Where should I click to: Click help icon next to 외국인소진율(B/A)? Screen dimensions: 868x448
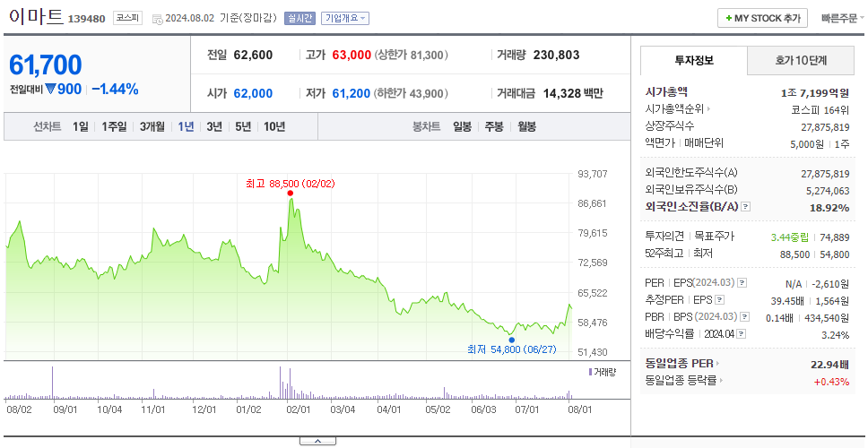point(746,207)
